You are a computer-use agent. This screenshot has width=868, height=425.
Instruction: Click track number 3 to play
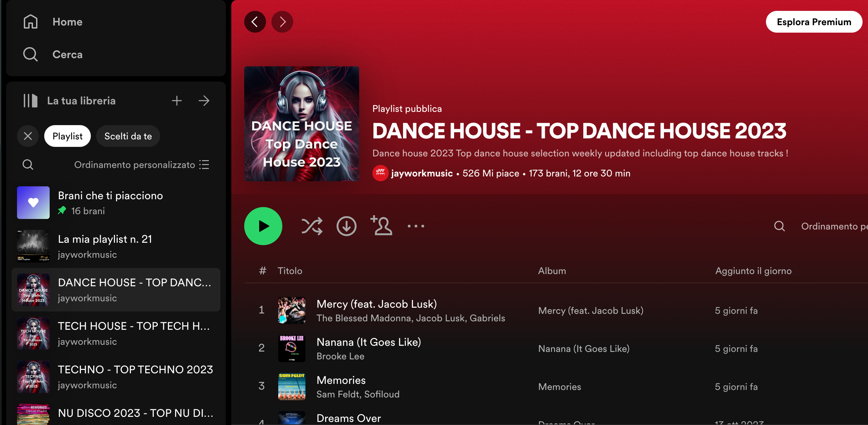(262, 386)
